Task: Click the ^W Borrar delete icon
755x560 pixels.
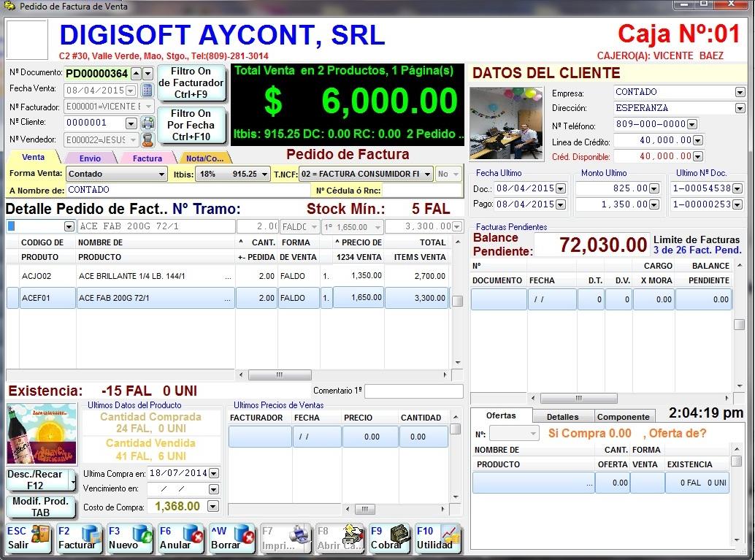Action: (x=231, y=539)
